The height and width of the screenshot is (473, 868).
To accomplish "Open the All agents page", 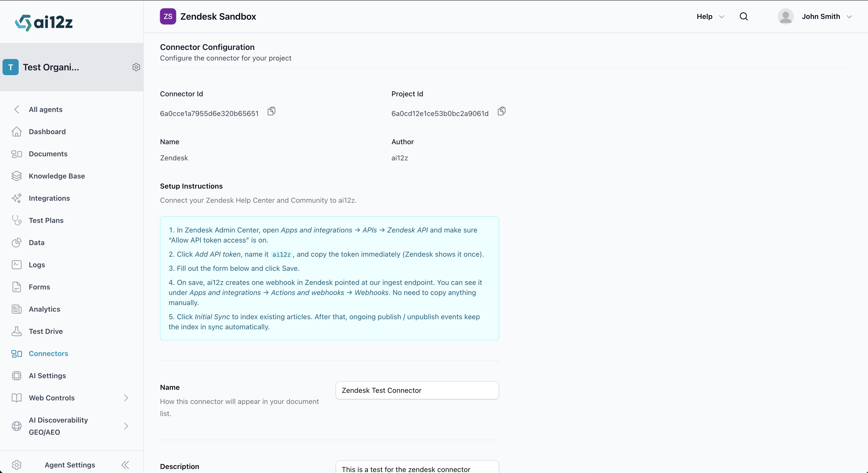I will 45,109.
